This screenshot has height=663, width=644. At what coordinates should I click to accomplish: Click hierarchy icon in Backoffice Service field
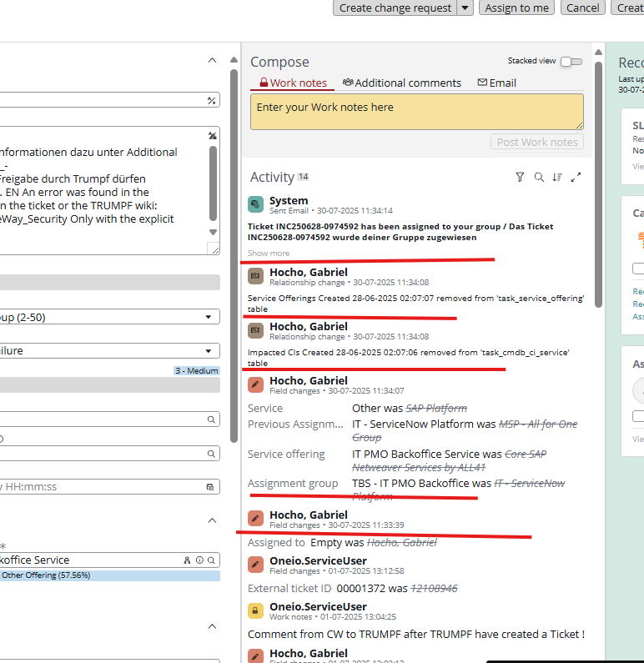point(187,560)
